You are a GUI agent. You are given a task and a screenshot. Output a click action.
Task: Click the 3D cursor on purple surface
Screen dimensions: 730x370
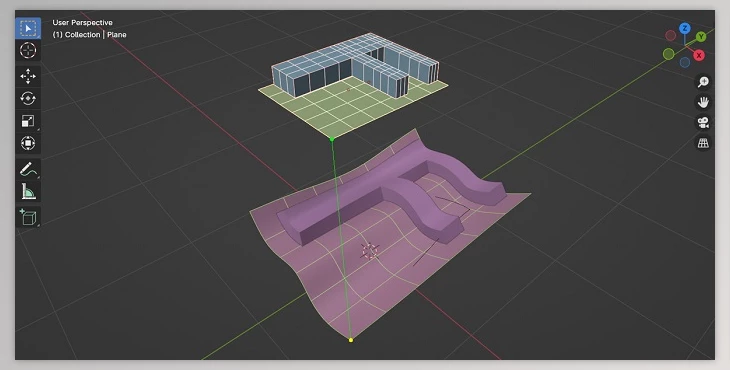370,251
